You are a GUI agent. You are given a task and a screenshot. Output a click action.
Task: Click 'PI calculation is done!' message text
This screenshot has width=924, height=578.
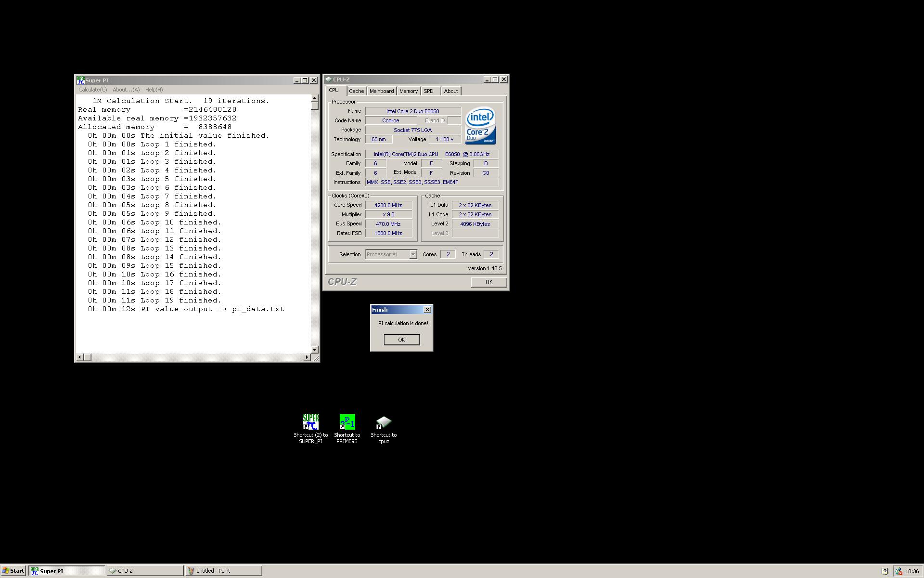[x=403, y=323]
